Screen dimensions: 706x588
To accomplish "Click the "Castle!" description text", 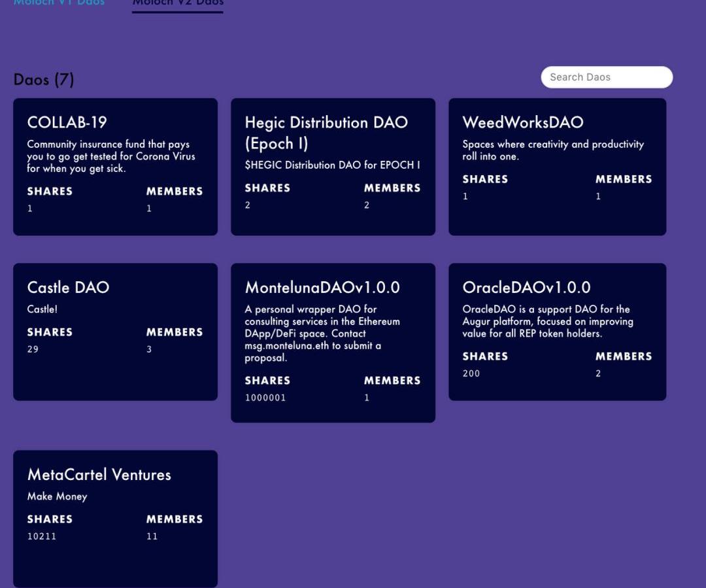I will [x=42, y=309].
